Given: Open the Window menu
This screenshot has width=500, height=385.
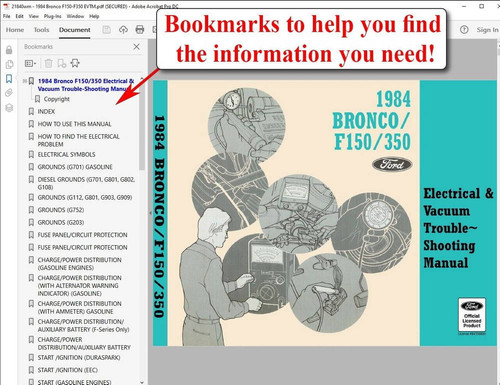Looking at the screenshot, I should coord(75,16).
